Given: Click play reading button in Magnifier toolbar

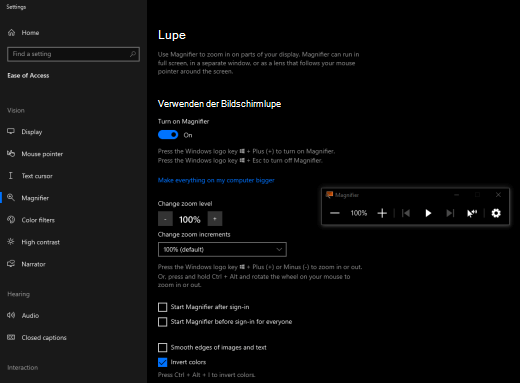Looking at the screenshot, I should pyautogui.click(x=428, y=213).
